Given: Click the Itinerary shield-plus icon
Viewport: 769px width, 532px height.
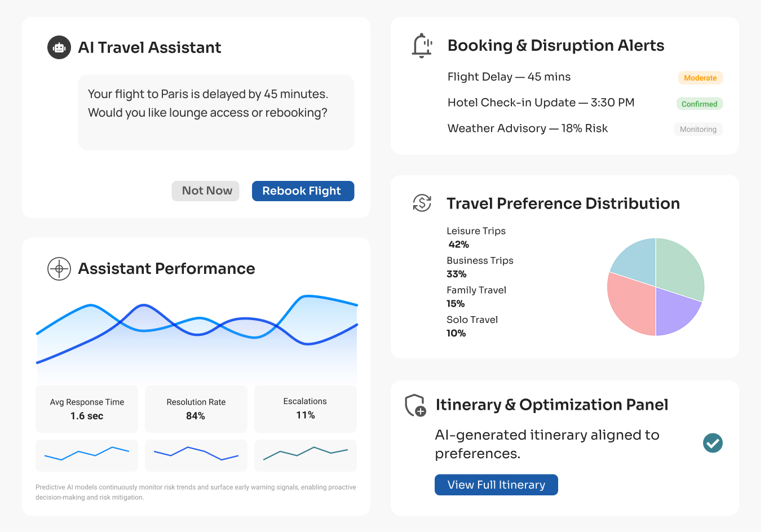Looking at the screenshot, I should tap(416, 405).
